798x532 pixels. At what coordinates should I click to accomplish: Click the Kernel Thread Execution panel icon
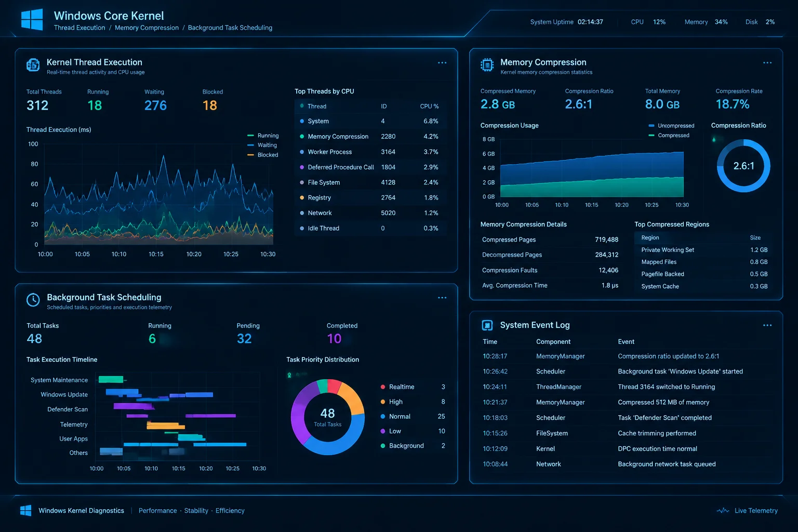click(33, 65)
